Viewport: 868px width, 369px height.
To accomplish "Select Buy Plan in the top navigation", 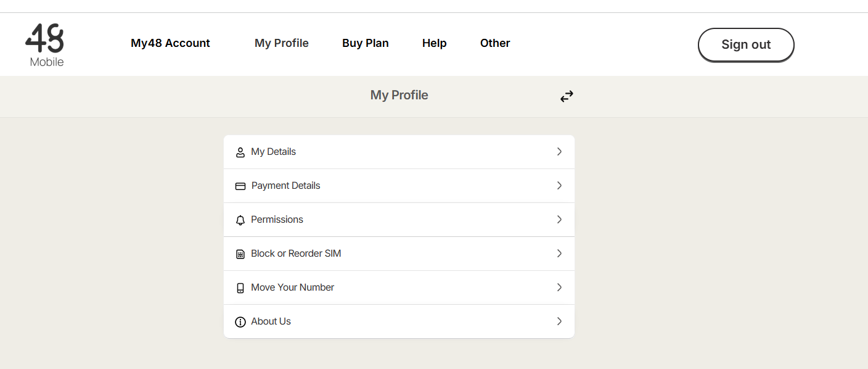I will [365, 43].
